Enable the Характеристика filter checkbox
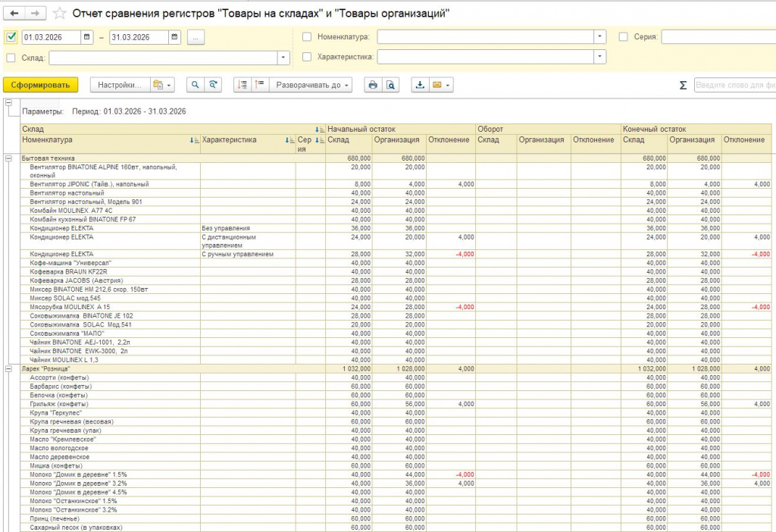This screenshot has width=776, height=532. [x=307, y=57]
